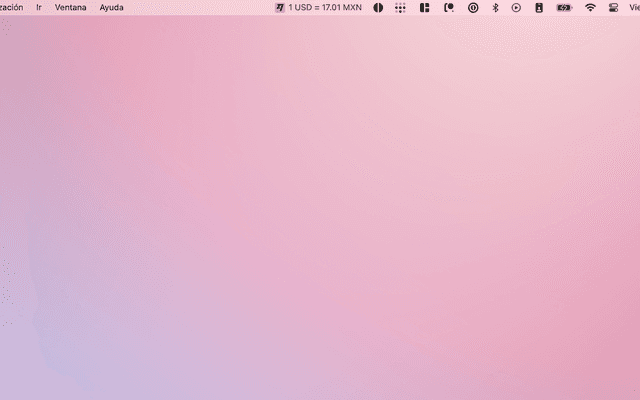Open Control Center toggles icon

(x=614, y=7)
